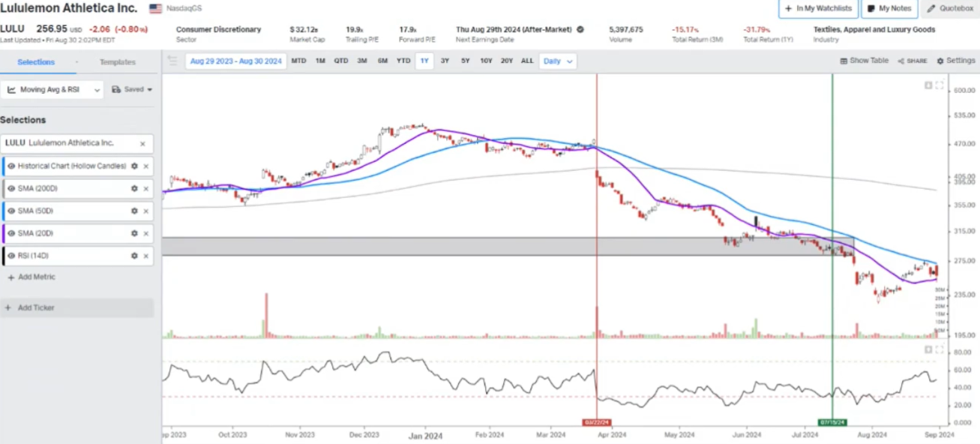Open settings gear for RSI (14D)

click(x=134, y=256)
